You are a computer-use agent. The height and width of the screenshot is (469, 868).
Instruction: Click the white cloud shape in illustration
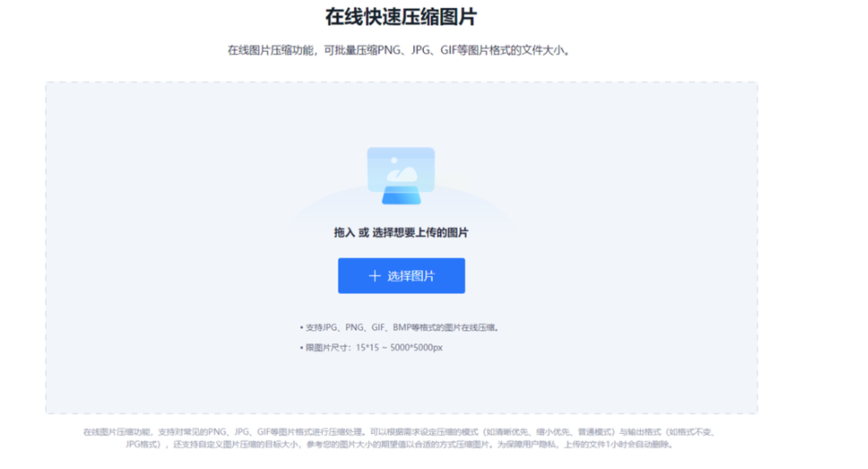point(402,175)
